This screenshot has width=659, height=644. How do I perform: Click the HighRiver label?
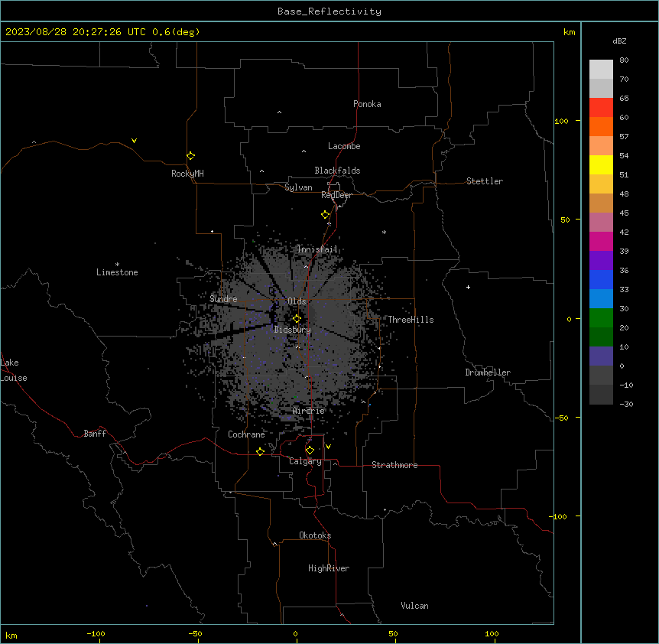pos(329,568)
